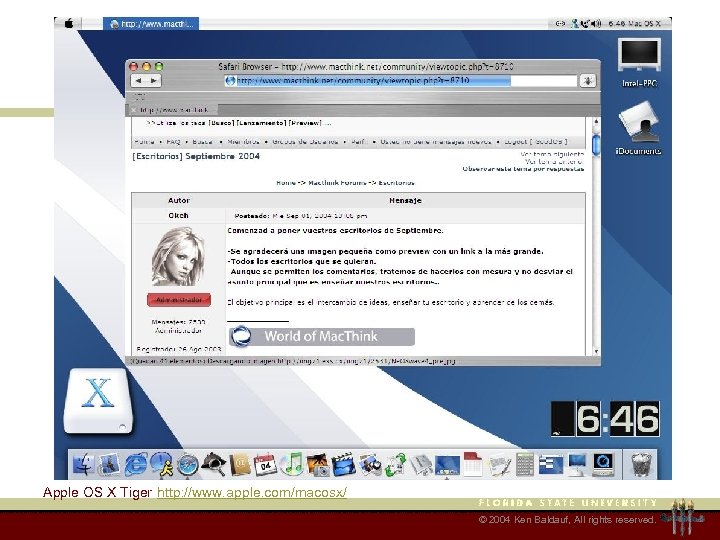This screenshot has width=720, height=540.
Task: Open Address Book in the Dock
Action: 240,464
